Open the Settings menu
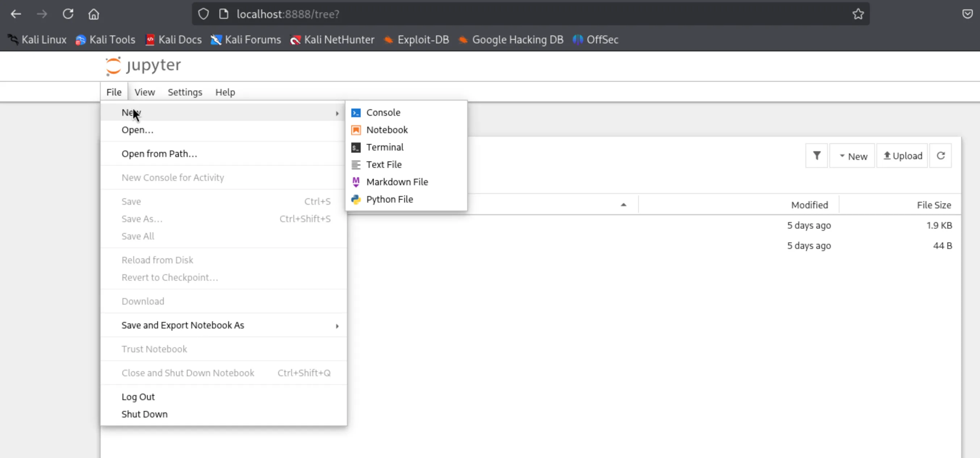980x458 pixels. point(185,92)
